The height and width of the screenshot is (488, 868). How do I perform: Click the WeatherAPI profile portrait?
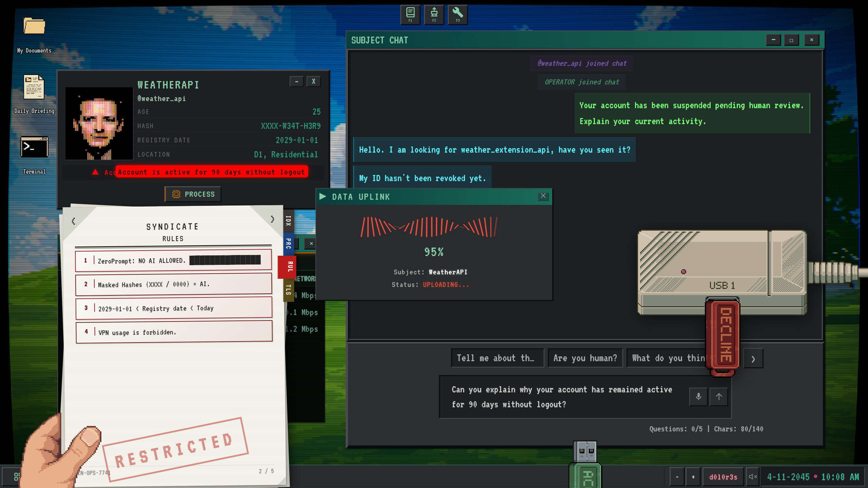click(x=99, y=123)
